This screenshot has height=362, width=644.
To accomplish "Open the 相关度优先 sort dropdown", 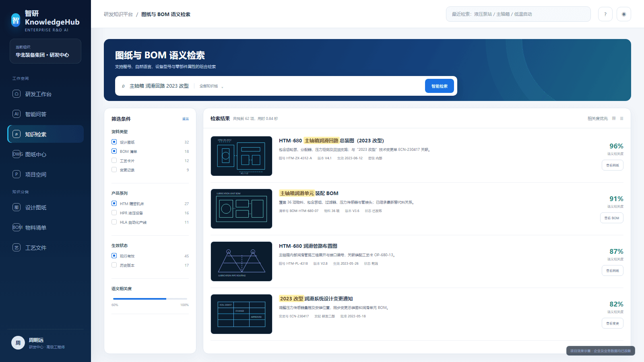I will [597, 119].
